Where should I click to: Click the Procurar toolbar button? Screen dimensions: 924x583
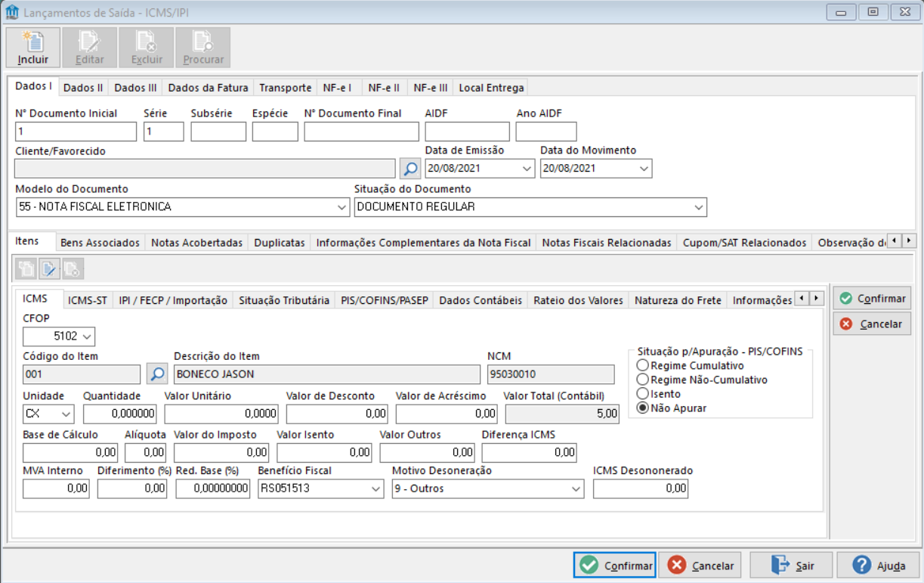point(203,48)
